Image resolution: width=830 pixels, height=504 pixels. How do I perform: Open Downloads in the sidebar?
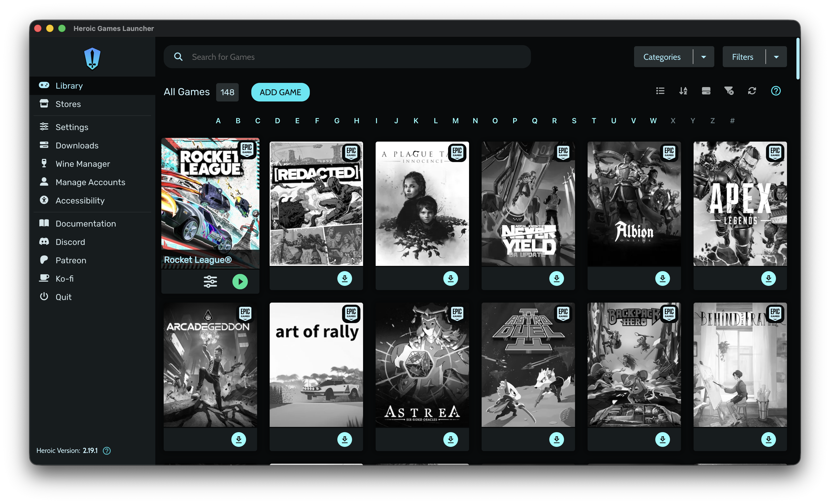(x=77, y=146)
